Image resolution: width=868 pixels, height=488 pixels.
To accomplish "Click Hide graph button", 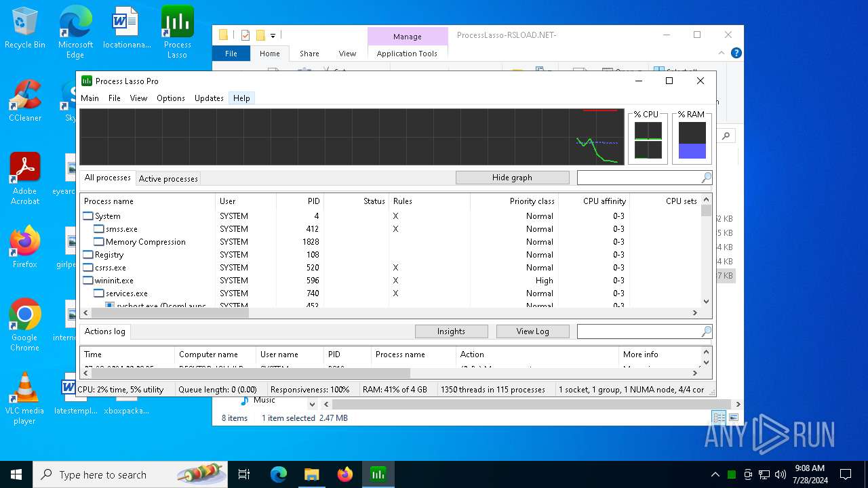I will pyautogui.click(x=512, y=178).
